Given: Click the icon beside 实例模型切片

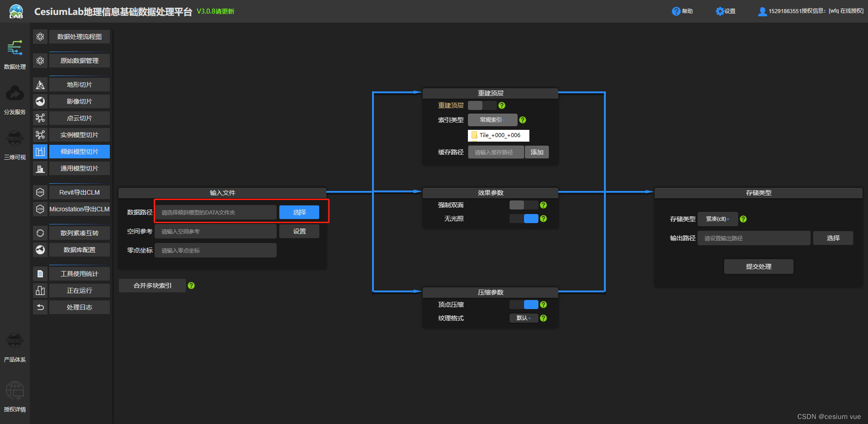Looking at the screenshot, I should (40, 135).
